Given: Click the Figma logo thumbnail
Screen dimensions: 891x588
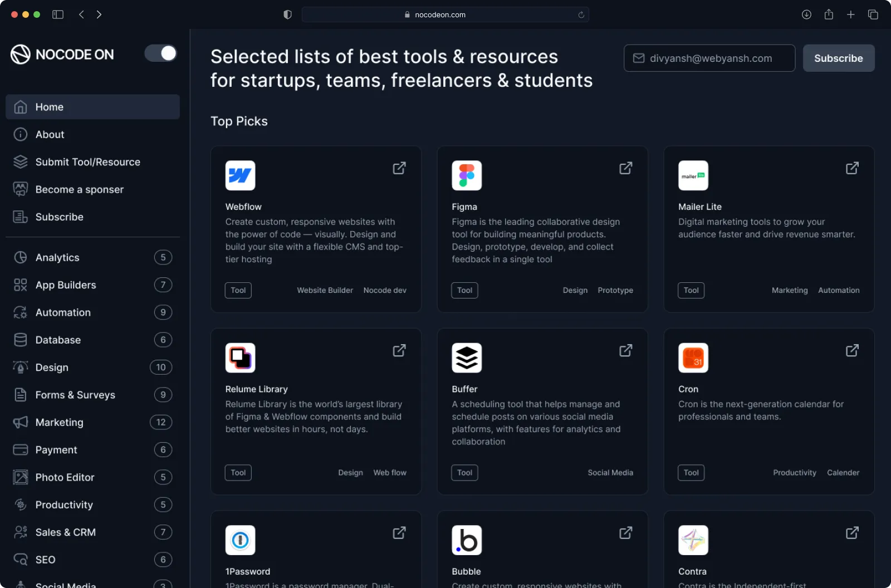Looking at the screenshot, I should tap(467, 175).
